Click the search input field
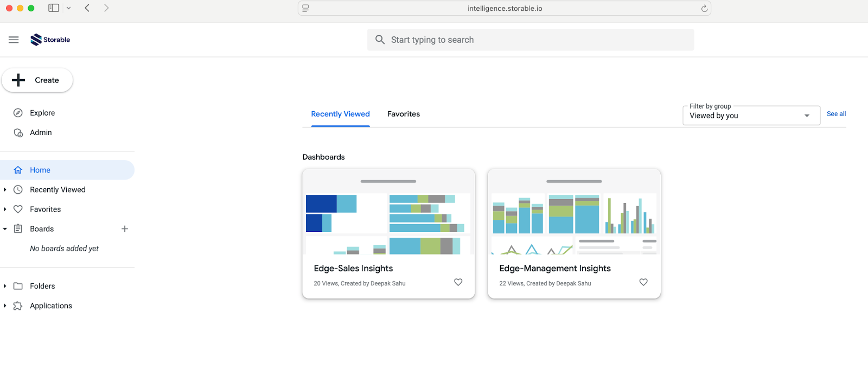Image resolution: width=868 pixels, height=375 pixels. (x=531, y=40)
